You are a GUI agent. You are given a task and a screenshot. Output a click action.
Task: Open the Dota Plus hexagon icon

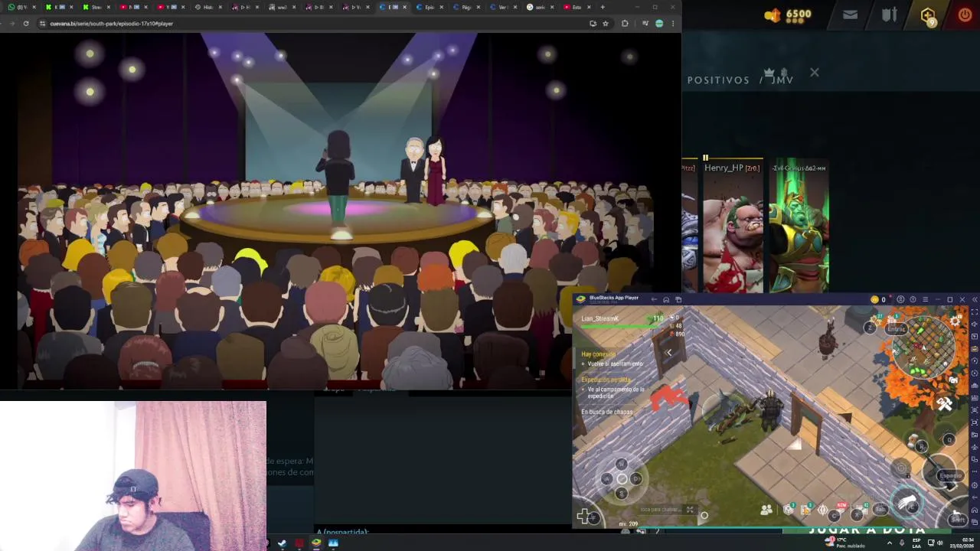pos(928,15)
